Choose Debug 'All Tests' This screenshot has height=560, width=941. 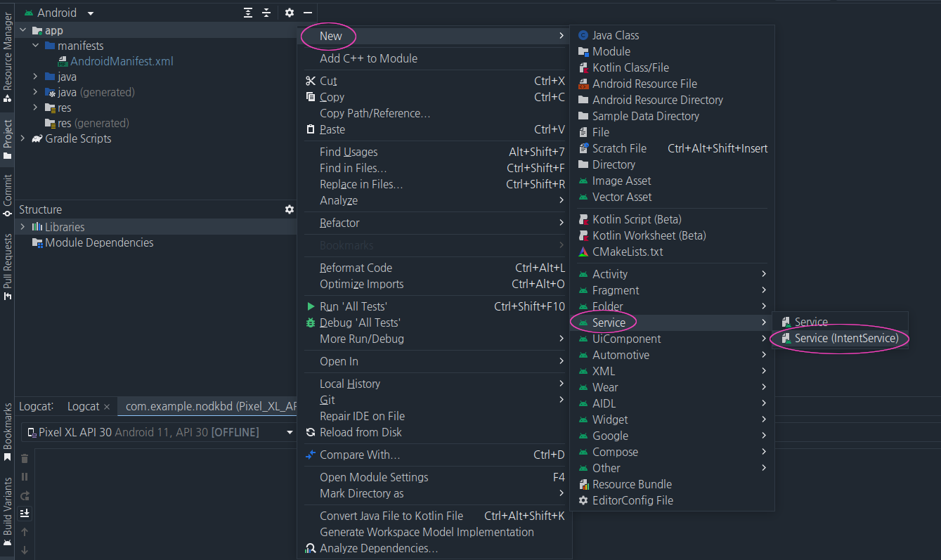434,323
